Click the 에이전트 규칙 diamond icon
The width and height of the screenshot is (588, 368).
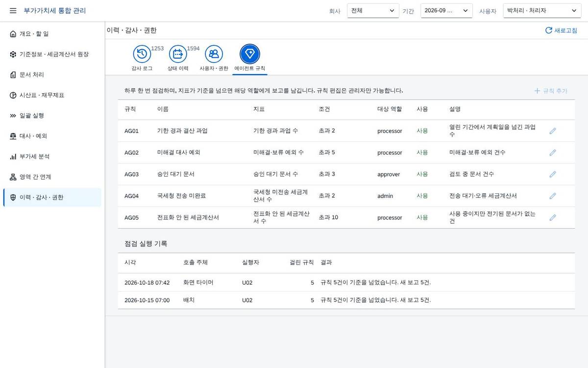point(250,54)
